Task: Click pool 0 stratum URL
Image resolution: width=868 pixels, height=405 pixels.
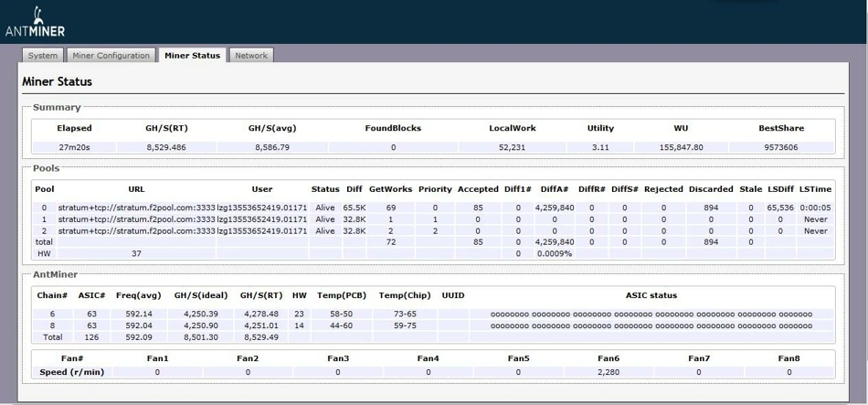Action: click(x=136, y=208)
